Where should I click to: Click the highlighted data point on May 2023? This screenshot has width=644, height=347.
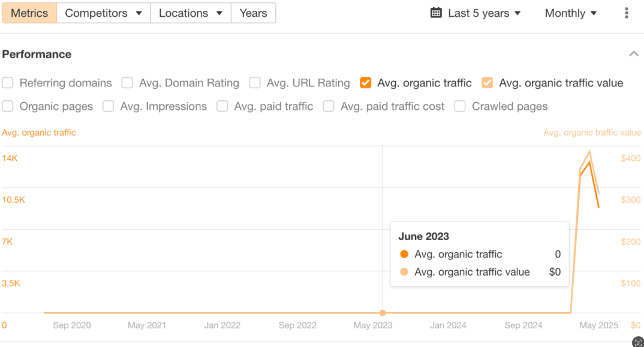click(x=383, y=312)
